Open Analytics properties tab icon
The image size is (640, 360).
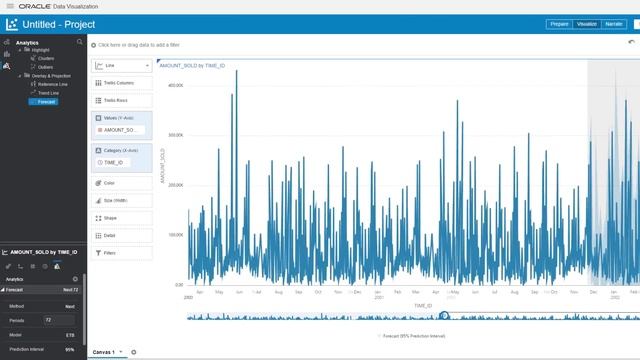57,267
